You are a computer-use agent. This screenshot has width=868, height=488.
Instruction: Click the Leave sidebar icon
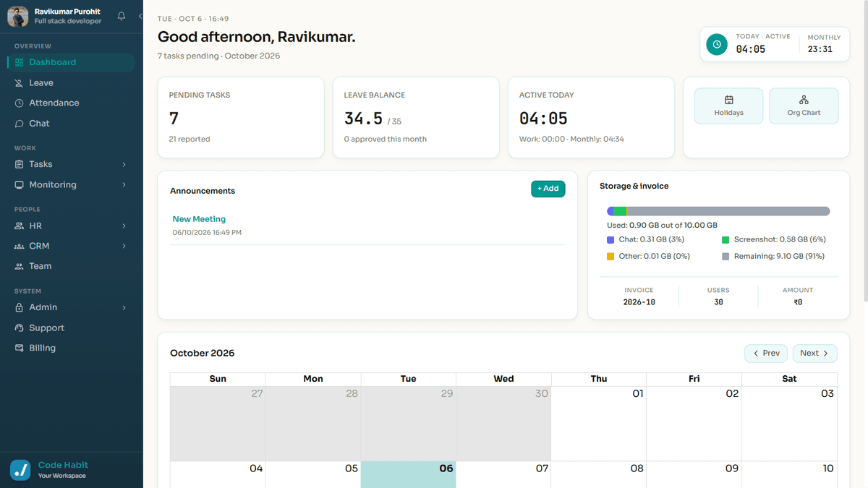coord(20,82)
